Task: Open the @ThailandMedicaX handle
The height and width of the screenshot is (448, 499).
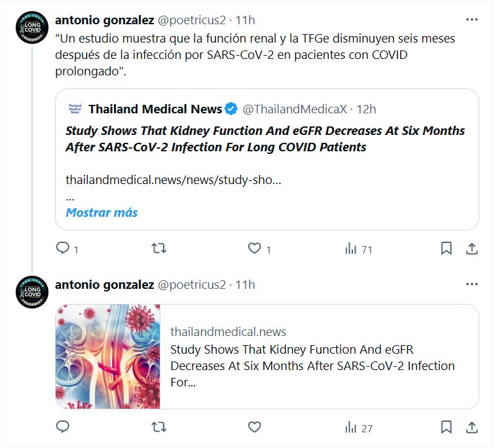Action: pyautogui.click(x=295, y=109)
